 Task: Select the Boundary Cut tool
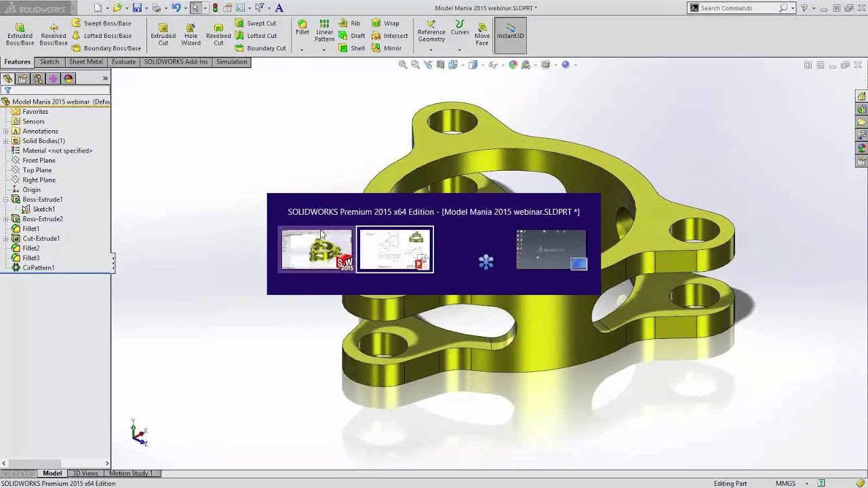[260, 48]
